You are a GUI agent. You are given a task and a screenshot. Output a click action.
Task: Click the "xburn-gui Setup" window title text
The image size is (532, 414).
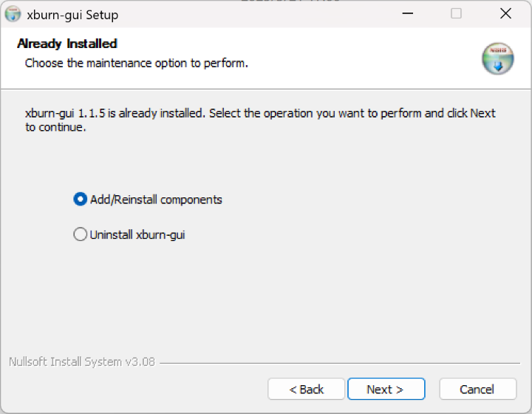72,15
